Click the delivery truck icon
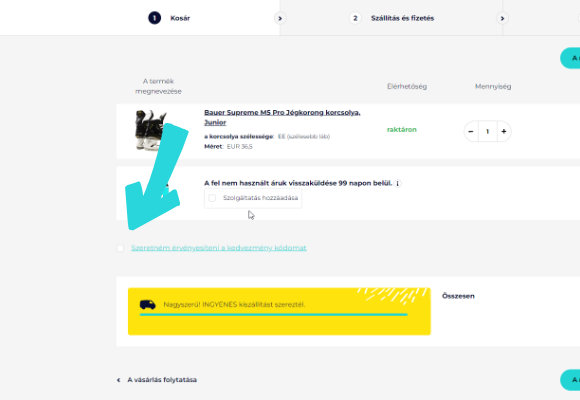This screenshot has height=400, width=580. click(x=148, y=305)
